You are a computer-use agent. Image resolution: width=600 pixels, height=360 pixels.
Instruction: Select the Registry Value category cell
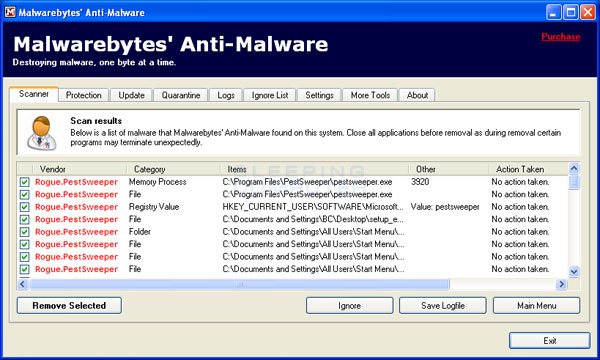coord(154,207)
